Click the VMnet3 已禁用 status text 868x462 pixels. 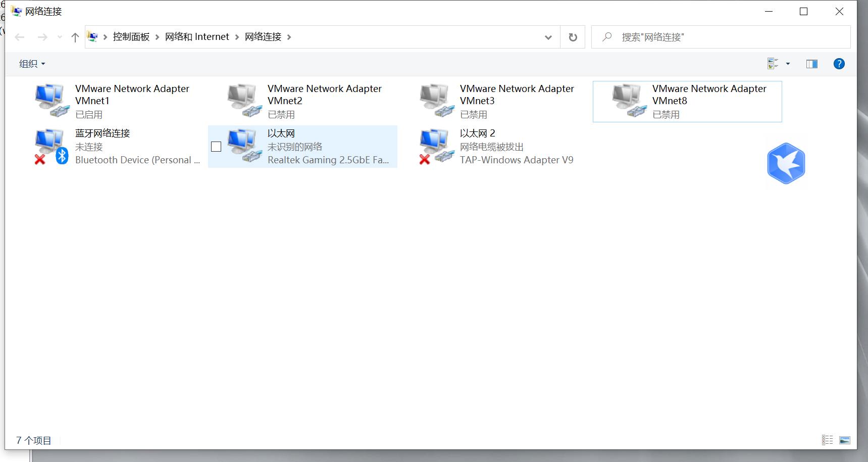point(474,115)
